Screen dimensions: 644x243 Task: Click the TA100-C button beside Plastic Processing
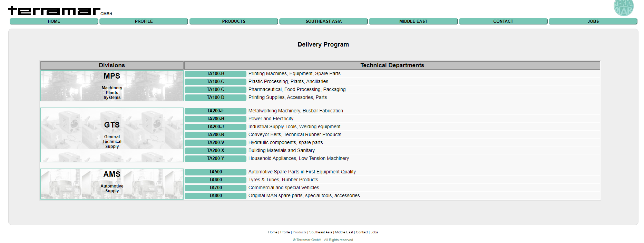pyautogui.click(x=215, y=82)
